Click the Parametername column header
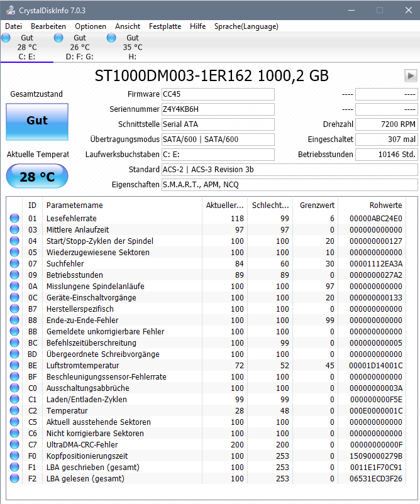Screen dimensions: 420x504 click(122, 205)
